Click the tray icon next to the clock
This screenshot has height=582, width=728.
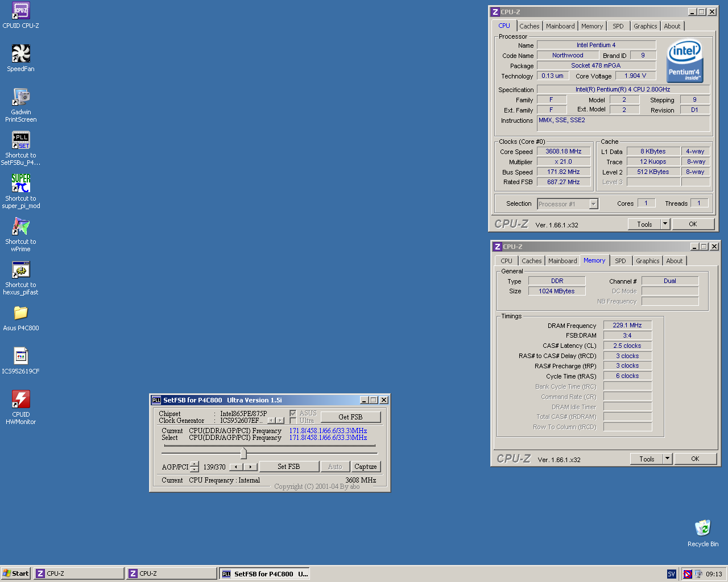click(698, 574)
